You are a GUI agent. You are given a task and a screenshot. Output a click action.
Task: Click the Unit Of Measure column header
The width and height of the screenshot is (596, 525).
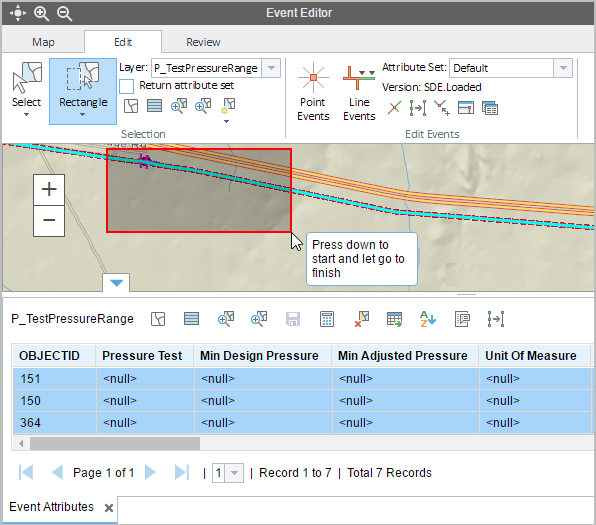click(534, 356)
